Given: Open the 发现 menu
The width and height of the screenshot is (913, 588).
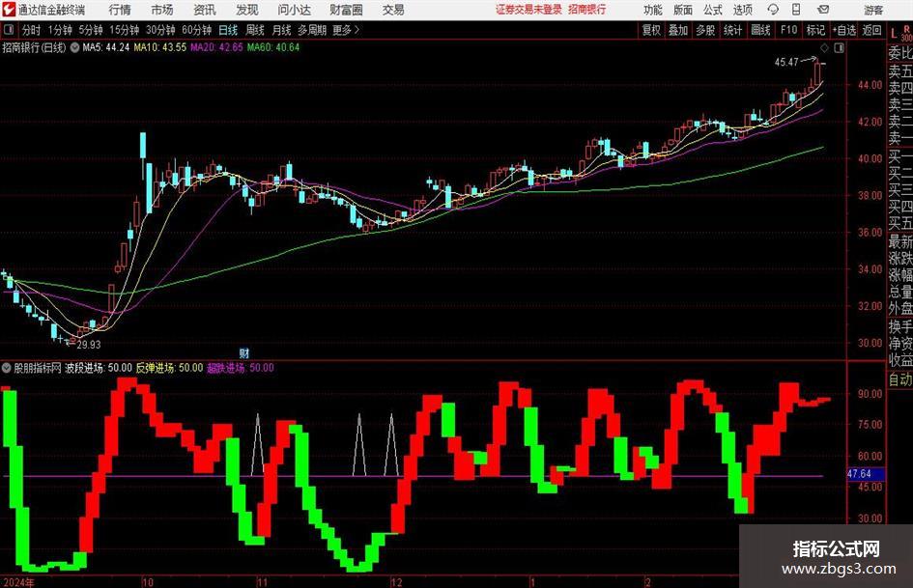Looking at the screenshot, I should pos(247,10).
